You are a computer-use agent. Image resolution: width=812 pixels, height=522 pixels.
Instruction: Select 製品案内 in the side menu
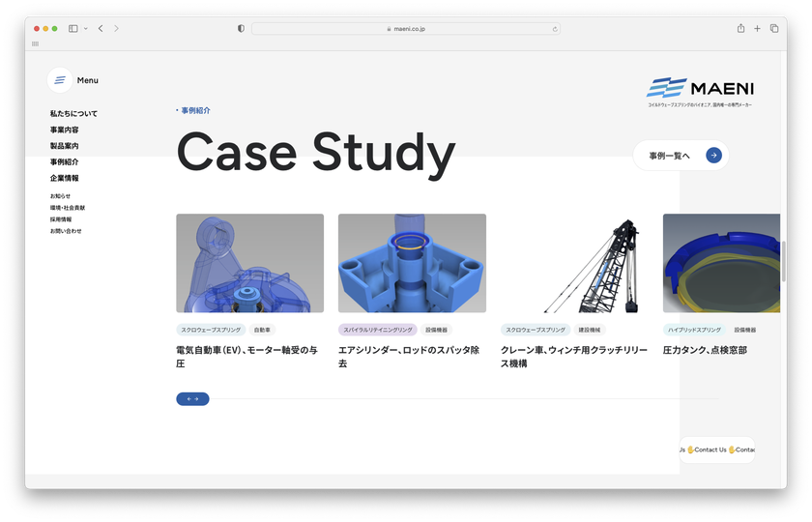click(65, 146)
